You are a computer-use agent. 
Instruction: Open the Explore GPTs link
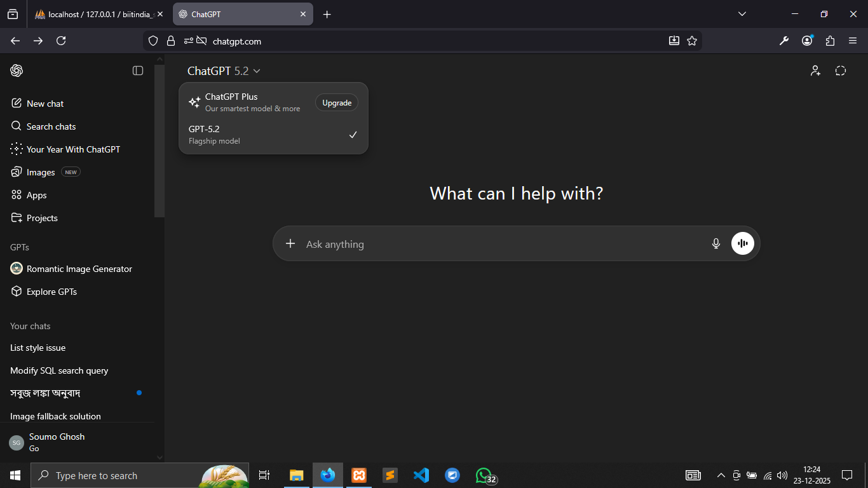pos(51,292)
